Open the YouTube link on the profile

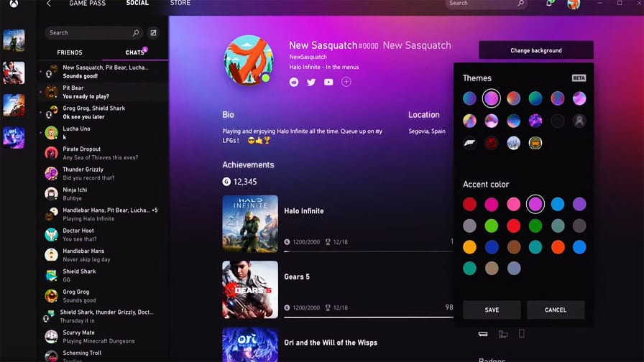[x=328, y=82]
